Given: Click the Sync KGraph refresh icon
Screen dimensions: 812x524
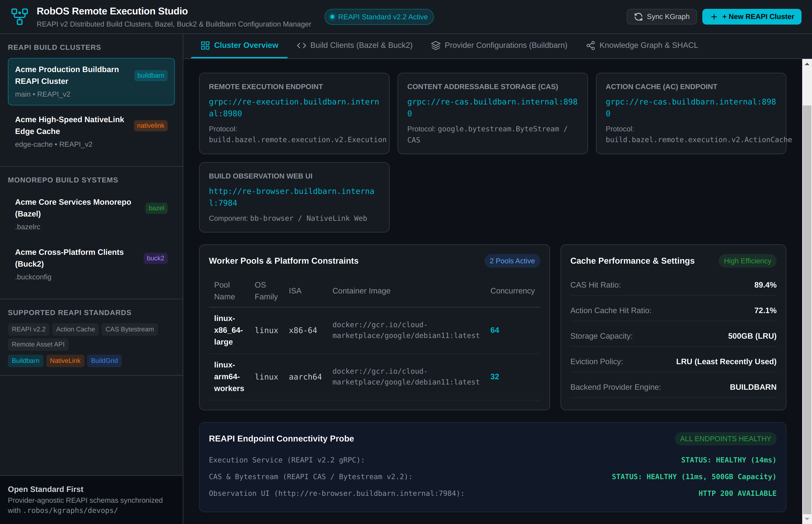Looking at the screenshot, I should tap(638, 17).
